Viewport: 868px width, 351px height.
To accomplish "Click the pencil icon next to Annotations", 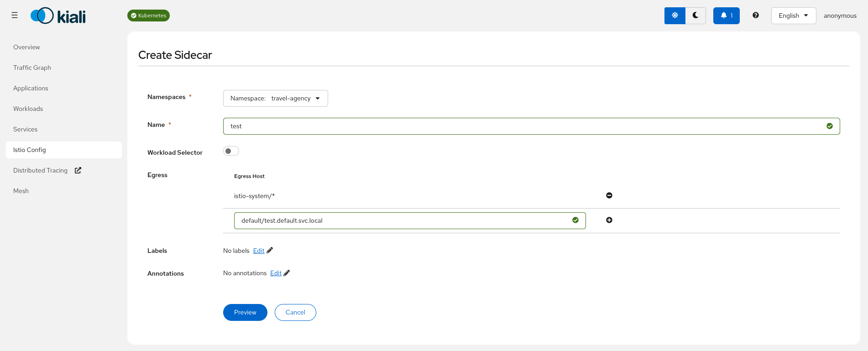I will coord(287,273).
